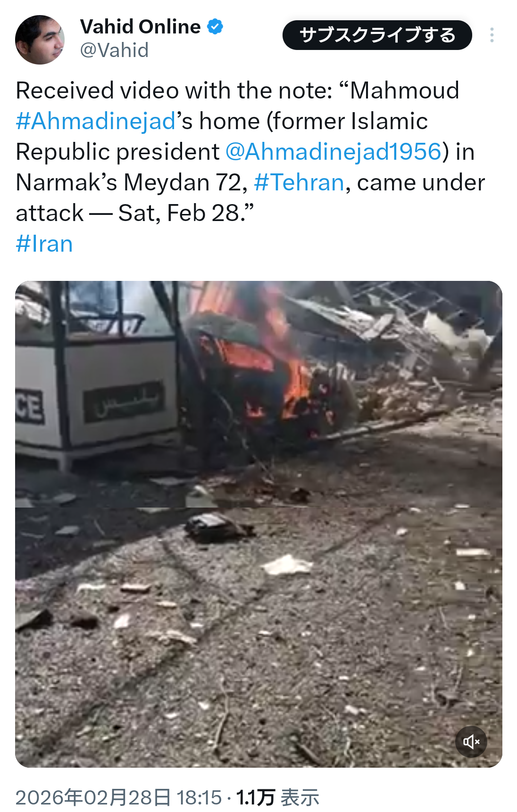Play the attached video
The image size is (517, 812).
click(x=258, y=524)
